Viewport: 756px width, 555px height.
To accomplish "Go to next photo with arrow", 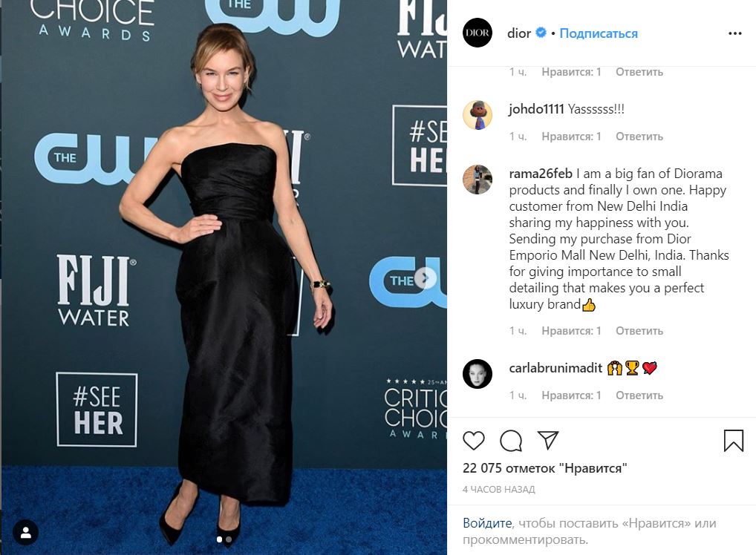I will coord(425,278).
